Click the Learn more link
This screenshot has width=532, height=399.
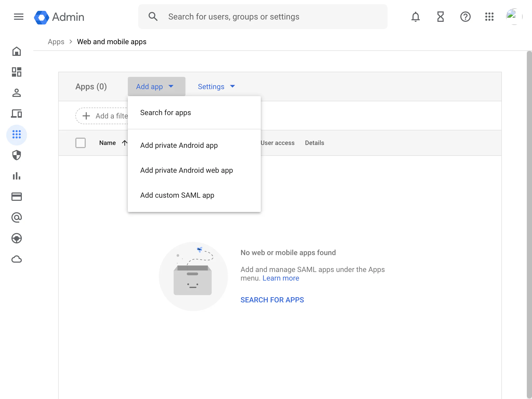[281, 278]
